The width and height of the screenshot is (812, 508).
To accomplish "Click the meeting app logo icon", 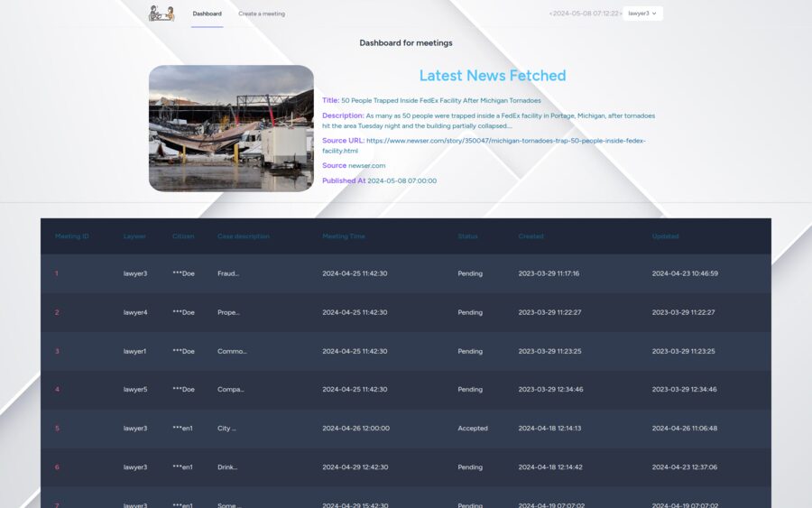I will [161, 14].
